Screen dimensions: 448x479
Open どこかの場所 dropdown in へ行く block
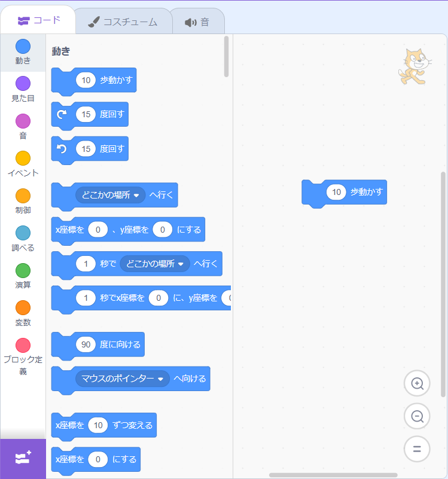(110, 195)
